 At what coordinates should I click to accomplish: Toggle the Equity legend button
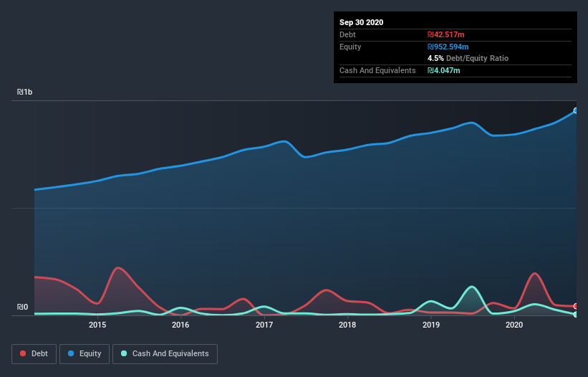point(85,354)
